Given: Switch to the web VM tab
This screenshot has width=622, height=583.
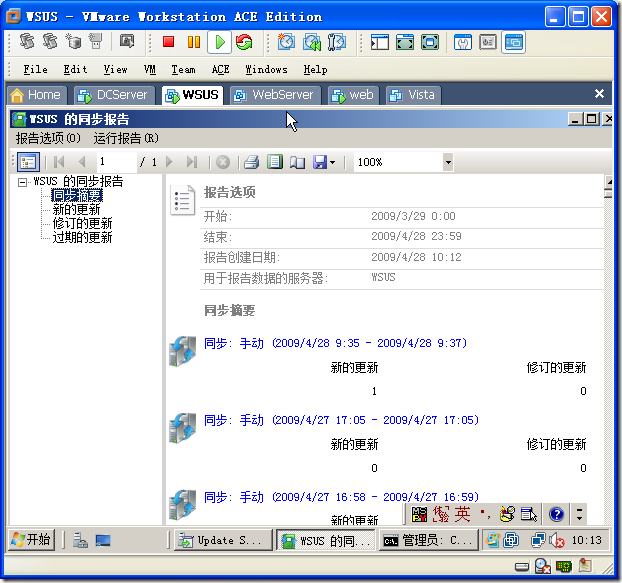Looking at the screenshot, I should (354, 95).
